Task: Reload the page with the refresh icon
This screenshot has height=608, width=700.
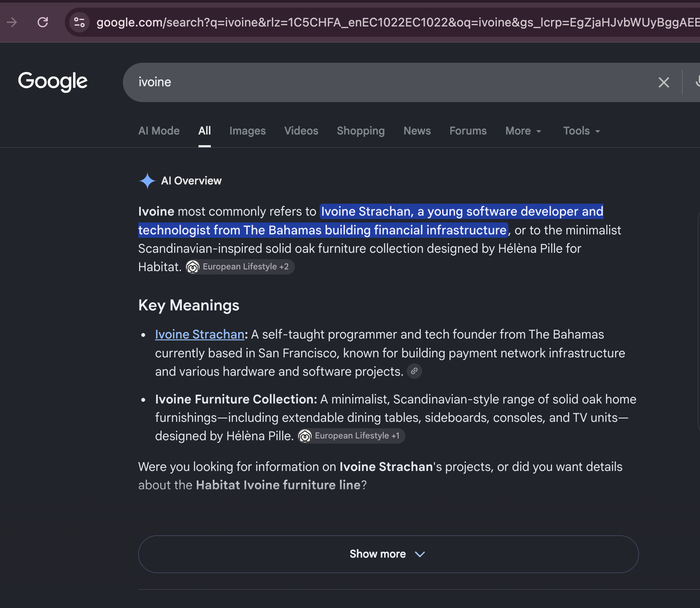Action: [43, 22]
